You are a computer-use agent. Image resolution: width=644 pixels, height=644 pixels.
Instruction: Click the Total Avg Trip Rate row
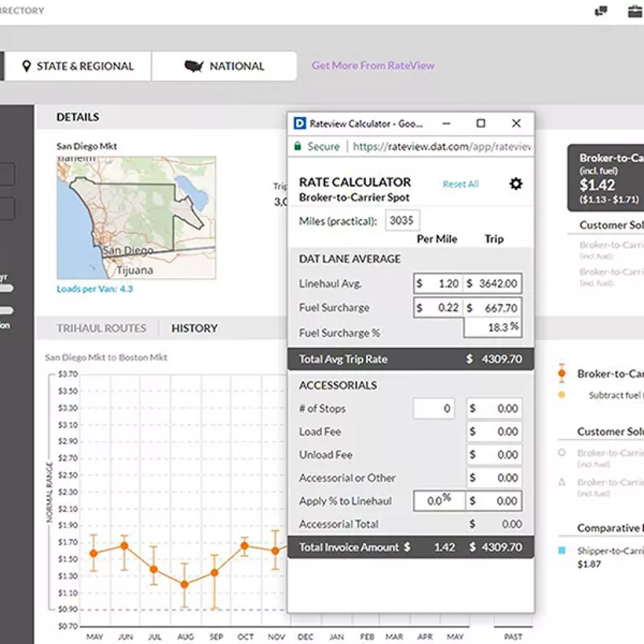point(411,359)
